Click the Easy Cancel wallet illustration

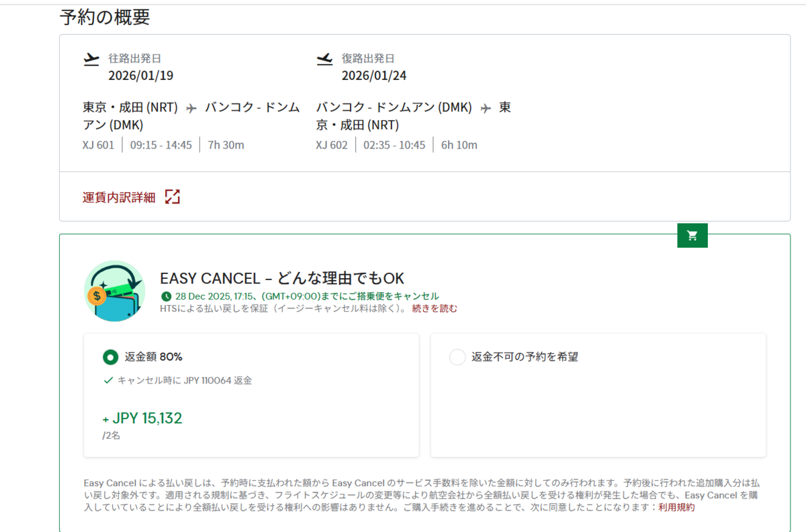point(115,291)
